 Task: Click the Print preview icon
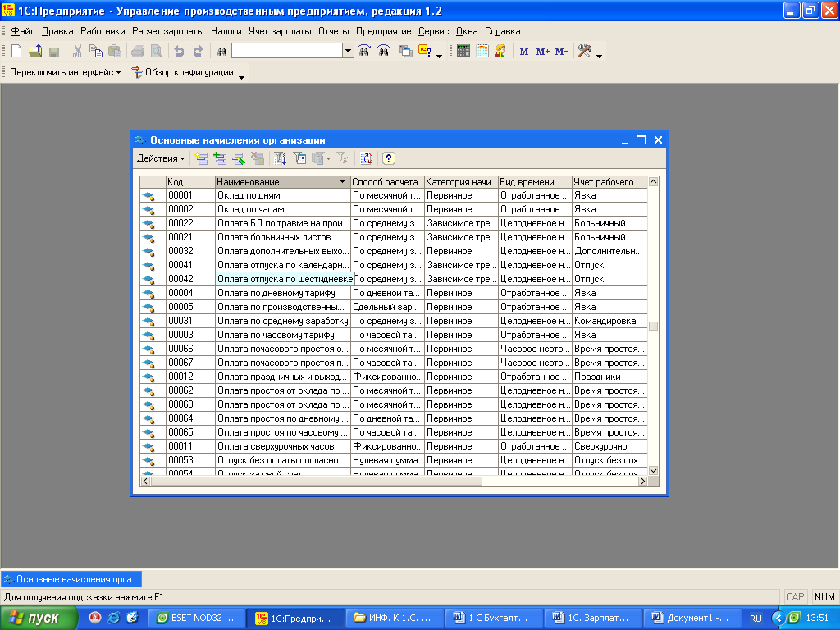[156, 52]
